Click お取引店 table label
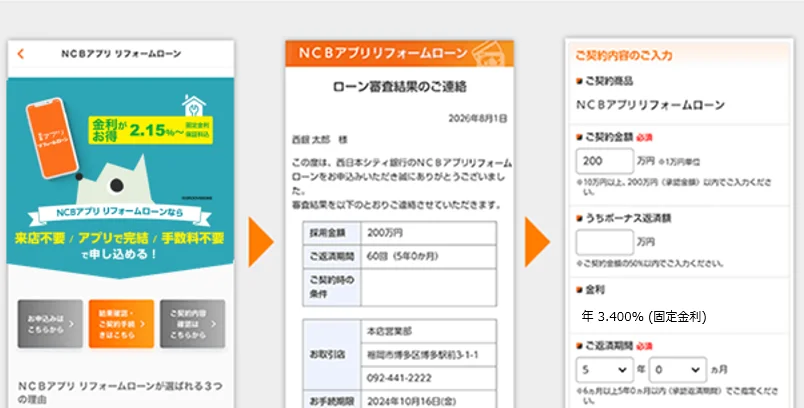 coord(332,355)
